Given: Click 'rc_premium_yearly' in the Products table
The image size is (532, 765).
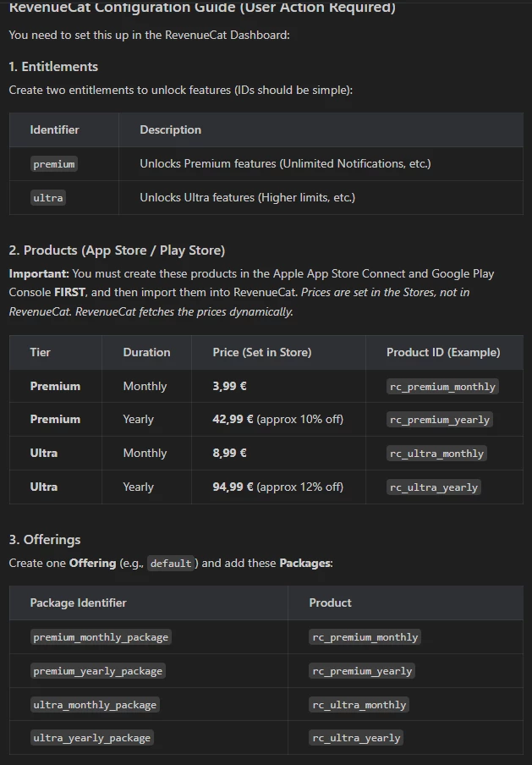Looking at the screenshot, I should click(x=439, y=420).
